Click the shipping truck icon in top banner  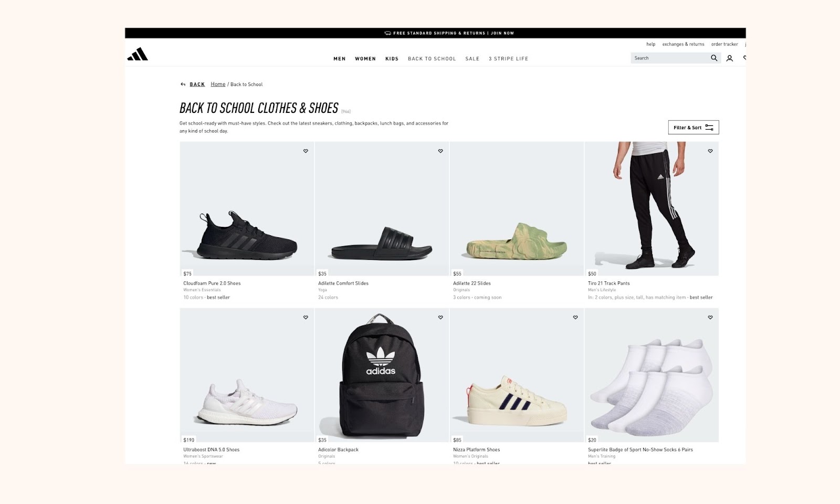tap(387, 33)
